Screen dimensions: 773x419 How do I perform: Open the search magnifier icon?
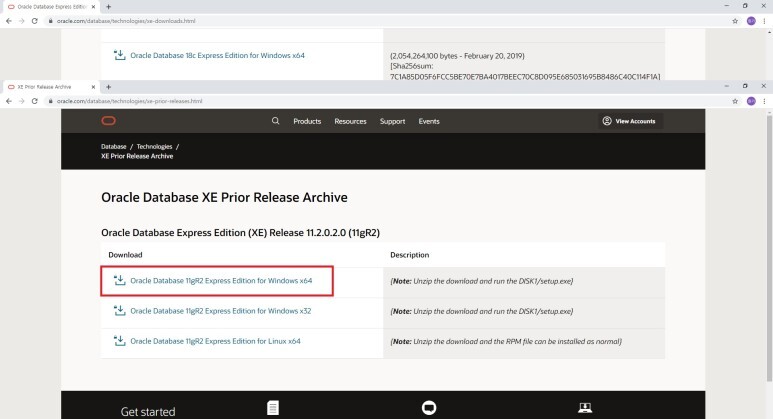276,121
